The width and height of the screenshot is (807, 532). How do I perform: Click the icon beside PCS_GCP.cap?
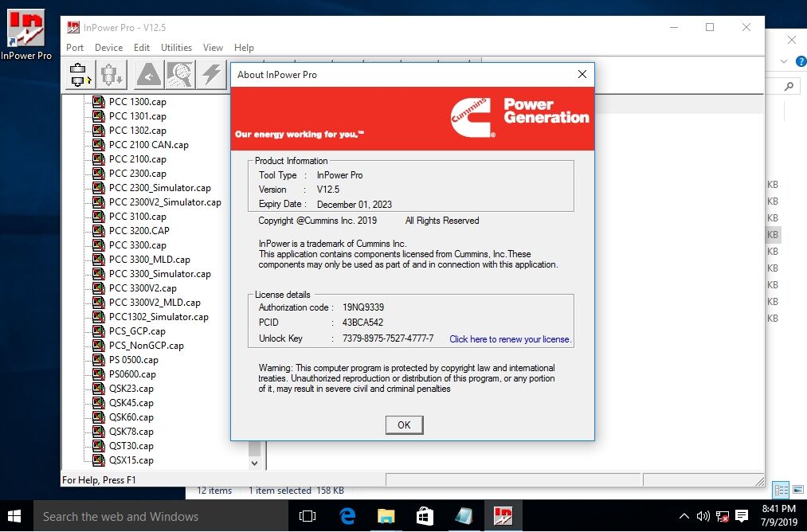[x=98, y=331]
